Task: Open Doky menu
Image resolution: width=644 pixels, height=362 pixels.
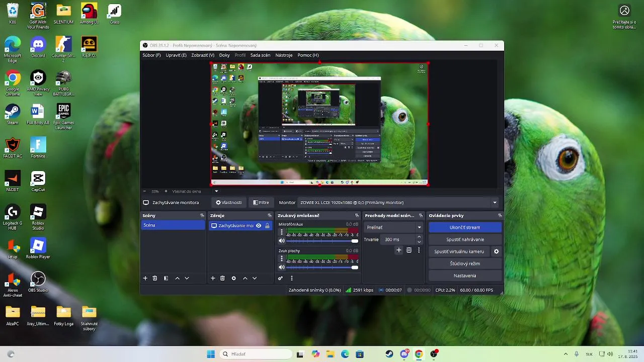Action: coord(224,55)
